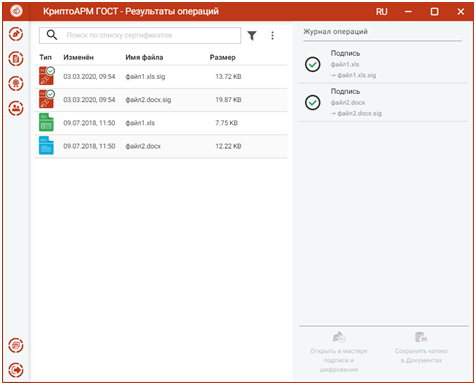Click the 12.22 KB size cell

tap(228, 146)
